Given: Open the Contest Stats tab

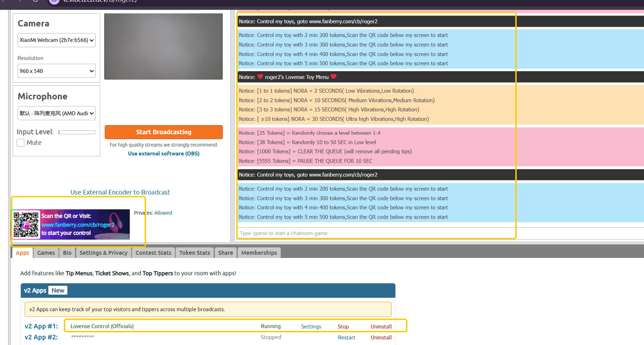Looking at the screenshot, I should pyautogui.click(x=153, y=253).
